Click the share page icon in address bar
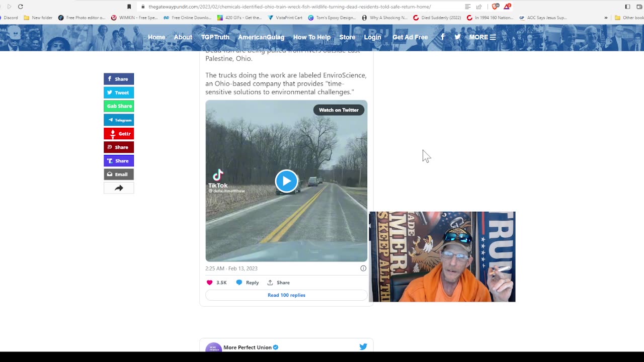This screenshot has height=362, width=644. (479, 7)
